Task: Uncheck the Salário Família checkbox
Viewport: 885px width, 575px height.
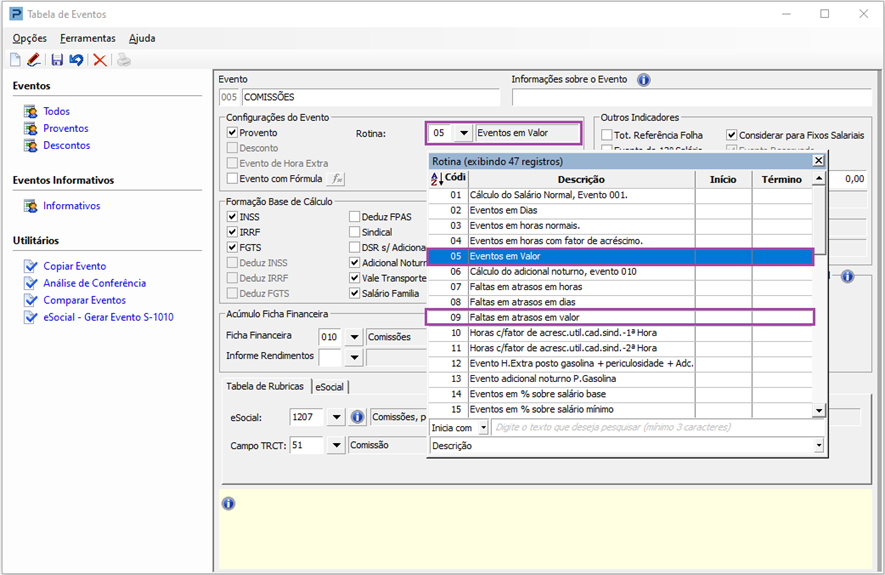Action: 354,293
